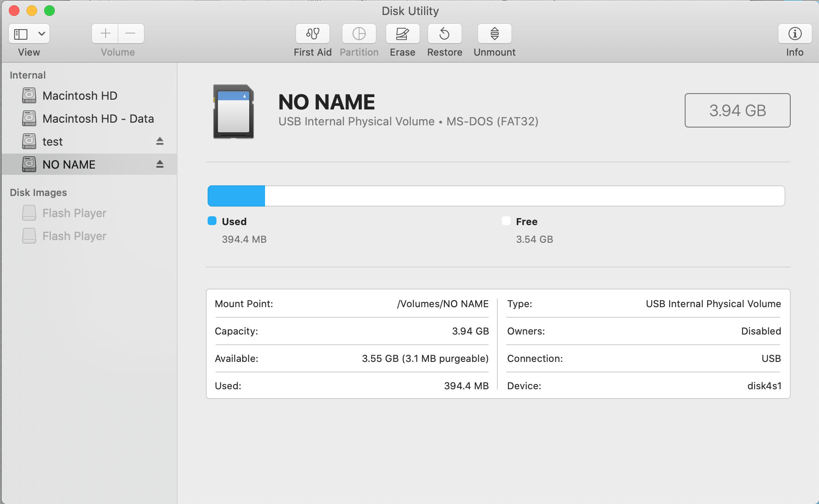Select the test volume in sidebar

tap(53, 142)
